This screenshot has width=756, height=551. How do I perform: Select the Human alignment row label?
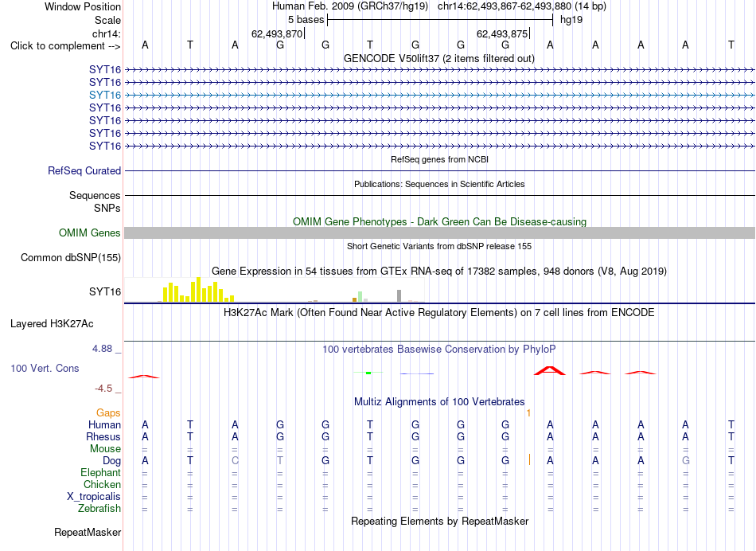(x=104, y=425)
